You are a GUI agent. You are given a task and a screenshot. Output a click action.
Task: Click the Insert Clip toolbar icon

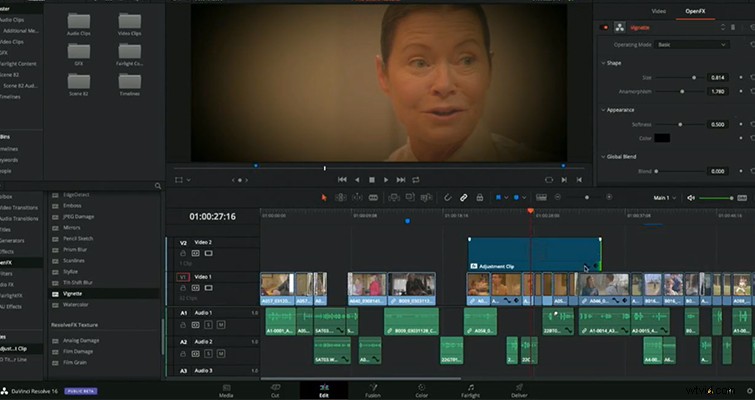tap(394, 197)
